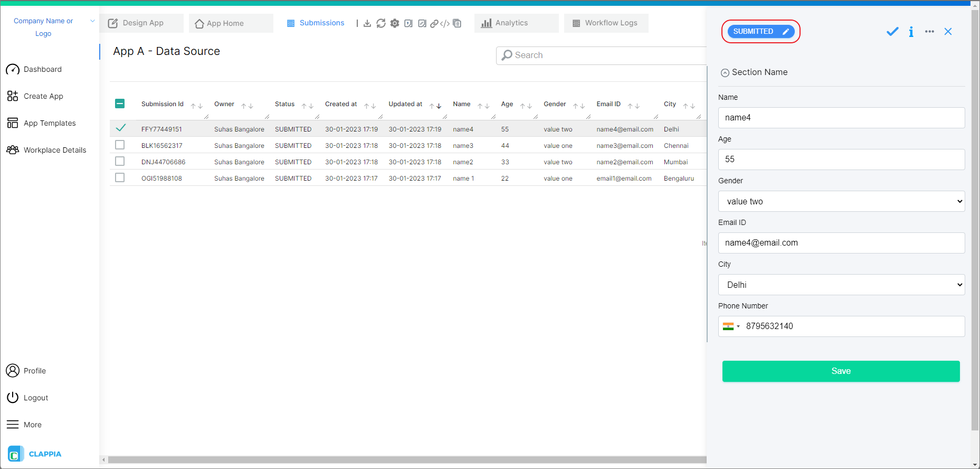
Task: Click the Bengaluru city cell
Action: tap(679, 179)
